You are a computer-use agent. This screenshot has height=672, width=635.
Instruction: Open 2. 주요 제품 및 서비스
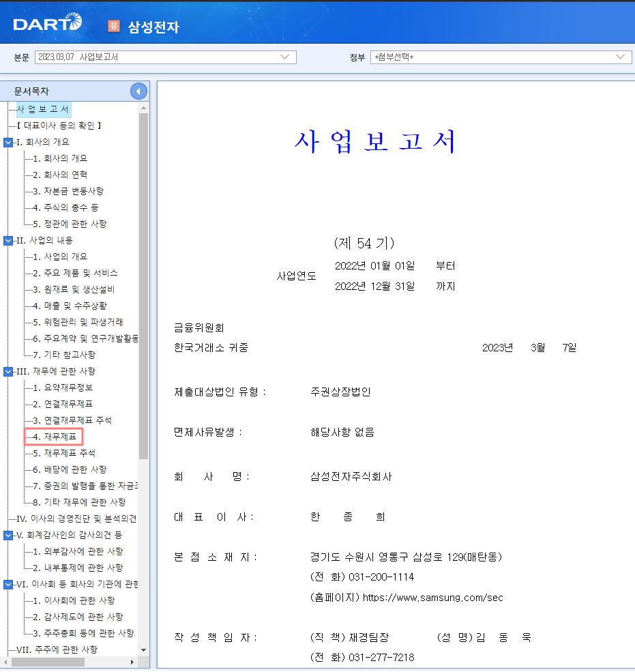coord(76,273)
